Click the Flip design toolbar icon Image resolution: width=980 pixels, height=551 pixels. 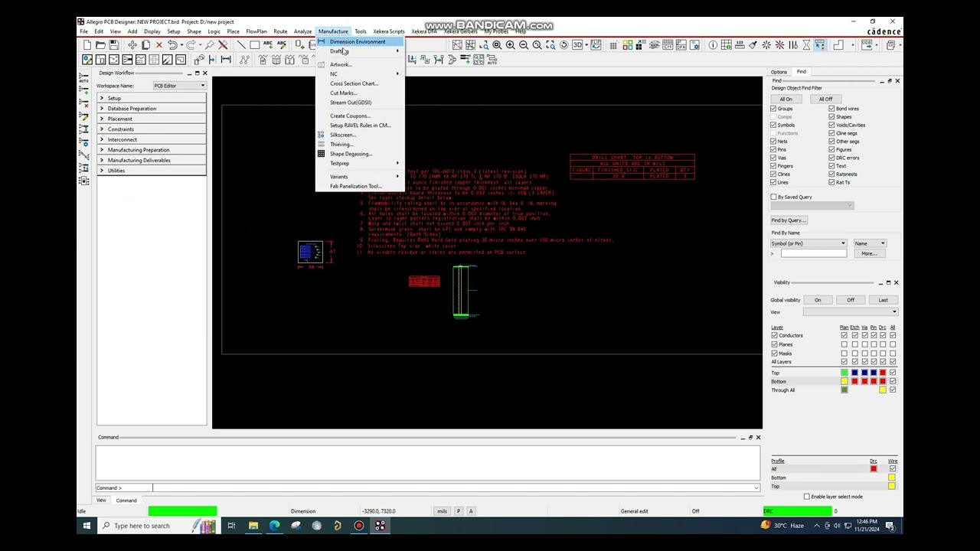(596, 45)
